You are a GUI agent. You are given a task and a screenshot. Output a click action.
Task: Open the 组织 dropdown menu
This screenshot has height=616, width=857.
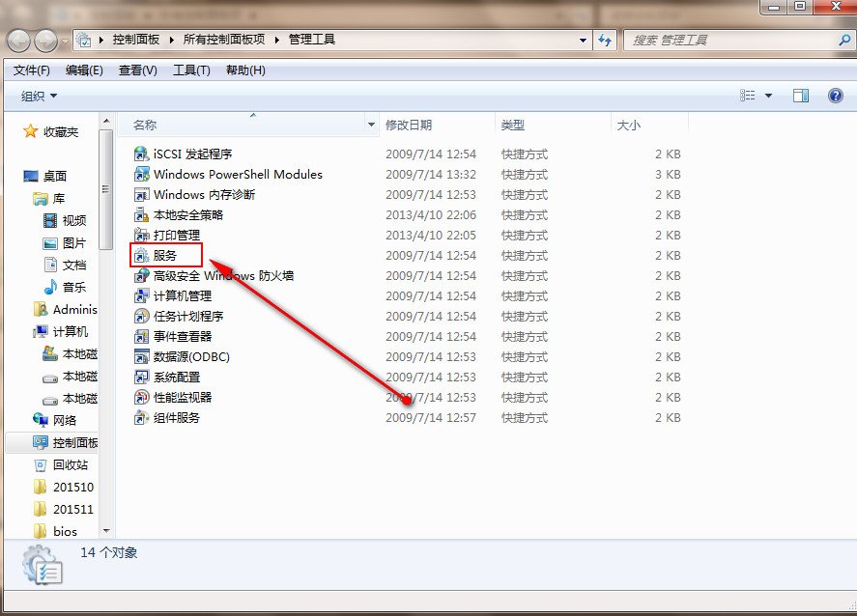[x=39, y=97]
